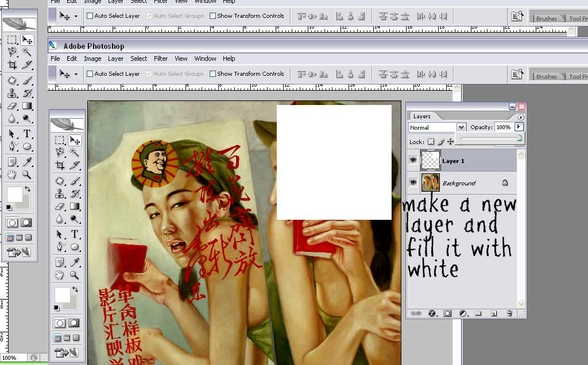Click the Layer 1 thumbnail
The image size is (588, 365).
click(430, 160)
